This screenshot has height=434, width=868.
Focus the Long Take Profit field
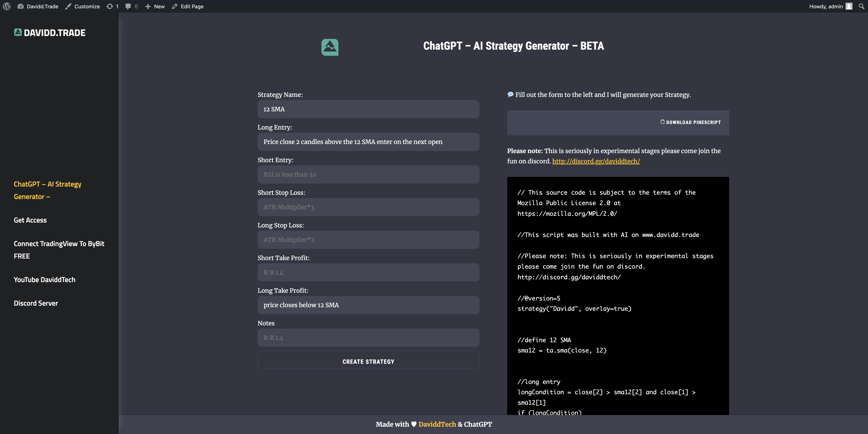pos(368,305)
